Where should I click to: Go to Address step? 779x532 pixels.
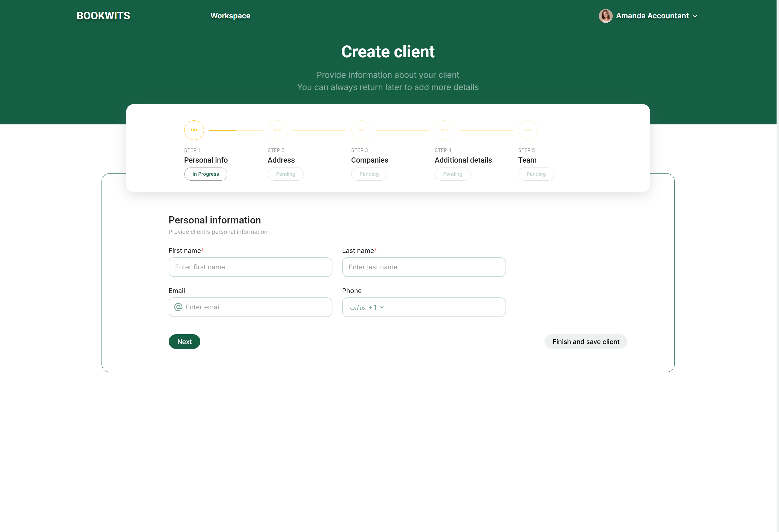pos(281,160)
